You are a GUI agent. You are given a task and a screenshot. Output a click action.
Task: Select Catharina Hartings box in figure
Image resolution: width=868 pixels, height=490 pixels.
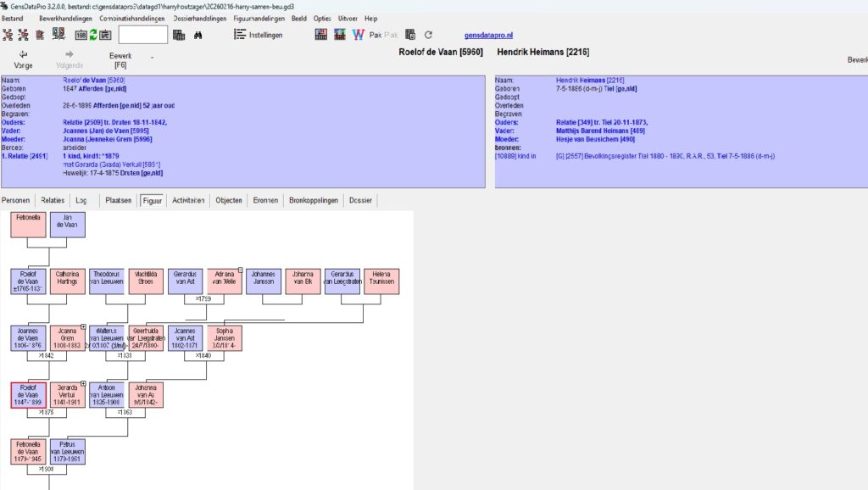68,281
